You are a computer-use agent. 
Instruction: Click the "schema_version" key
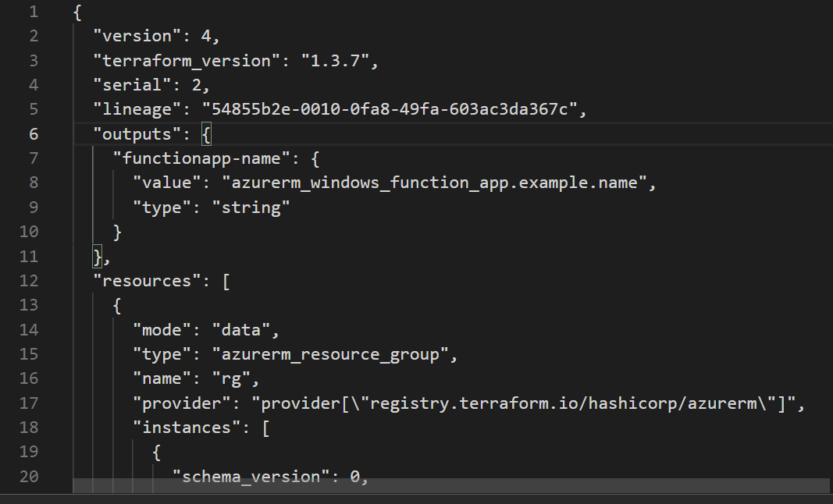[x=251, y=477]
